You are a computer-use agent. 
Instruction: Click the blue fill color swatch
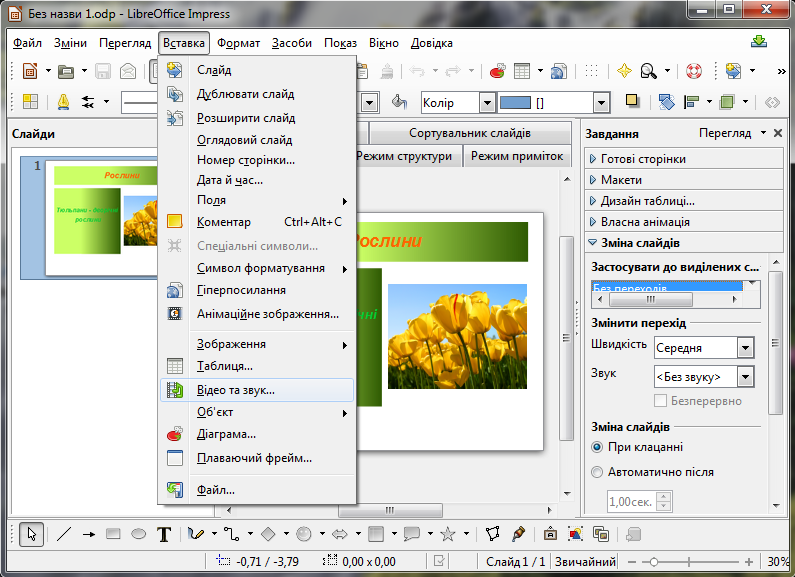coord(515,103)
